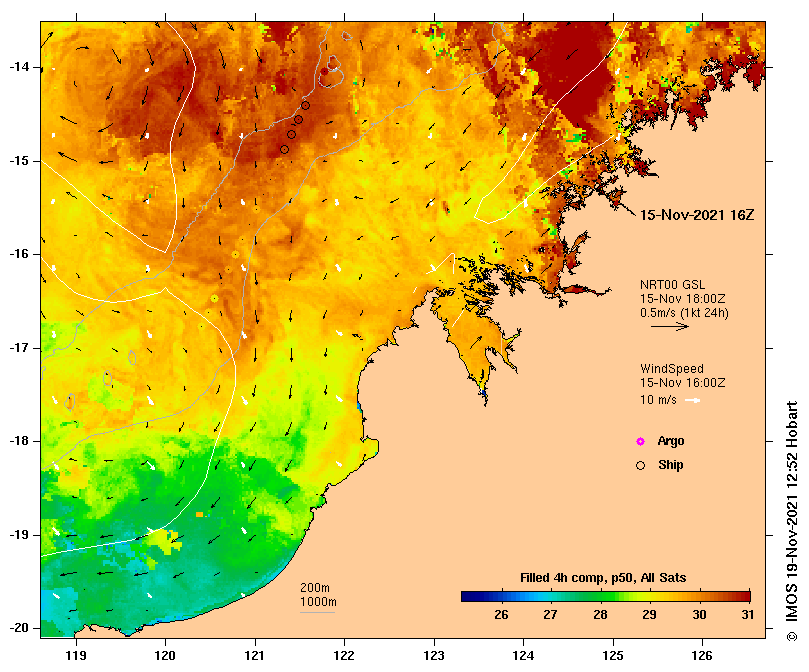Click the colorbar value 26
809x672 pixels.
[x=501, y=615]
